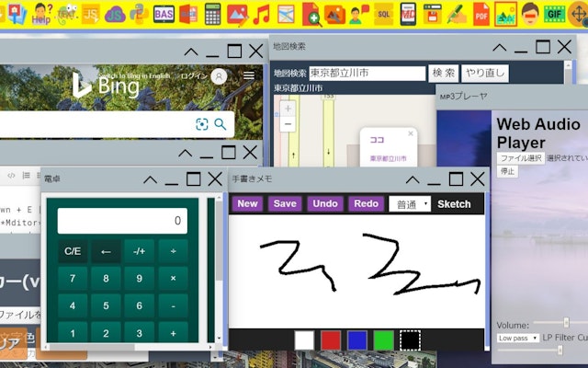Open the Bing hamburger menu
Screen dimensions: 588x368
pyautogui.click(x=249, y=77)
